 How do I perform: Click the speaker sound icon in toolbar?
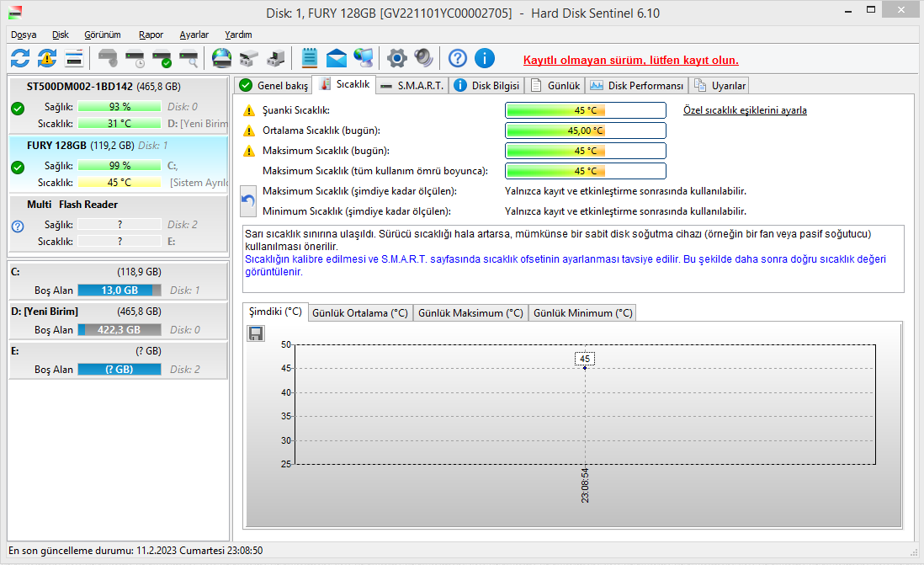click(423, 58)
